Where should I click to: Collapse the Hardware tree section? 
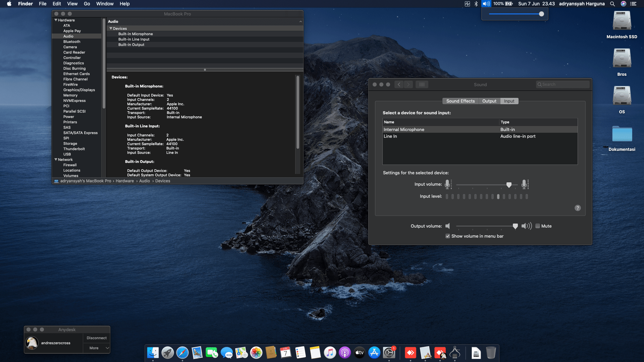(56, 20)
